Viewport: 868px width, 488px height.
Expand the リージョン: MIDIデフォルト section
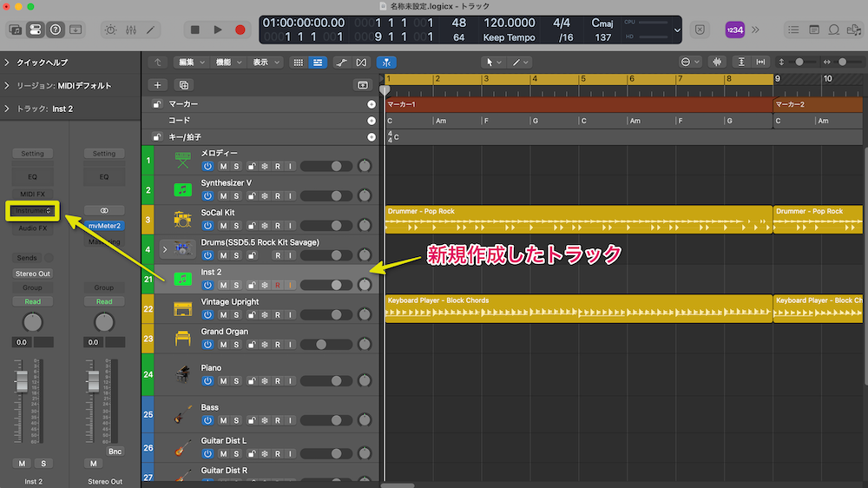pos(7,86)
